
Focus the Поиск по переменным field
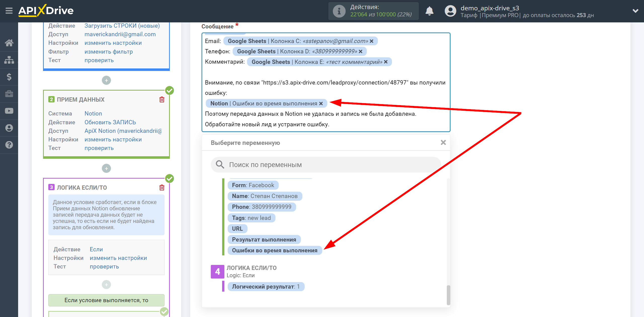coord(326,165)
